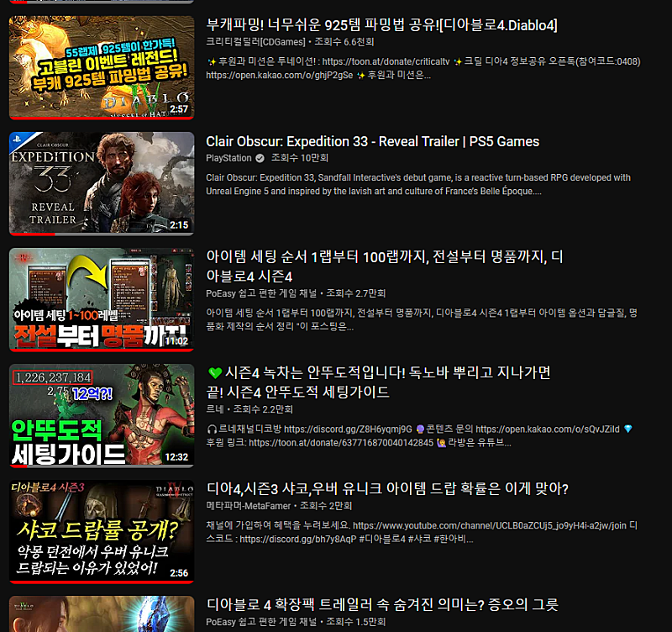Open the 아이템 세팅 1~100레벨 thumbnail
This screenshot has width=672, height=632.
(102, 300)
